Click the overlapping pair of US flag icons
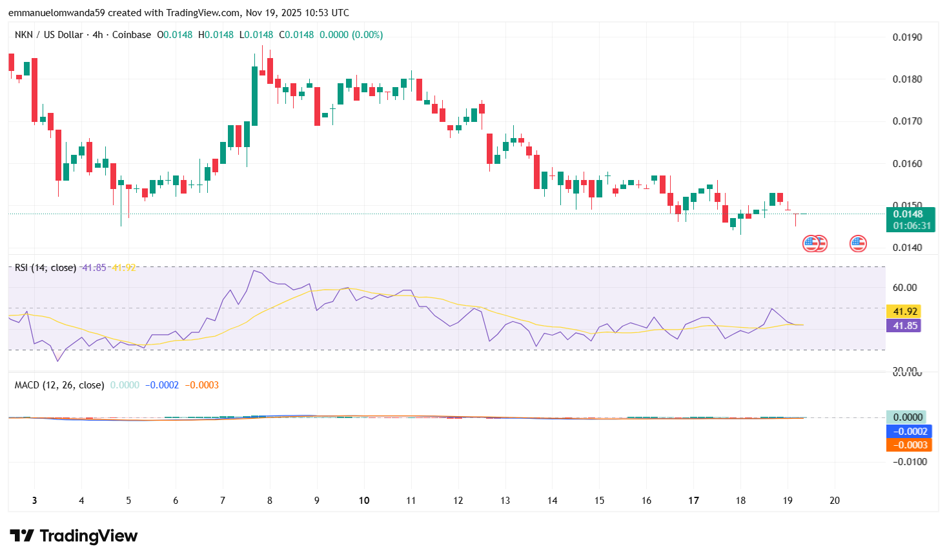Screen dimensions: 947x560 coord(815,243)
